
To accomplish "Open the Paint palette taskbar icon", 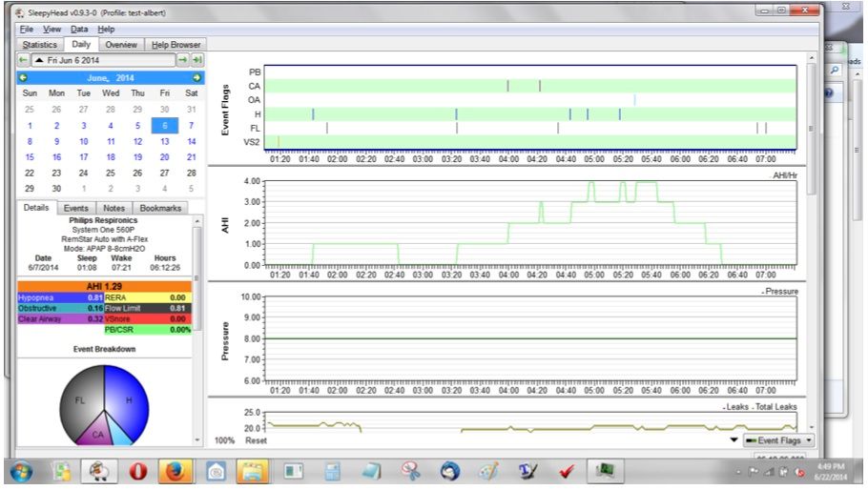I will [x=487, y=472].
